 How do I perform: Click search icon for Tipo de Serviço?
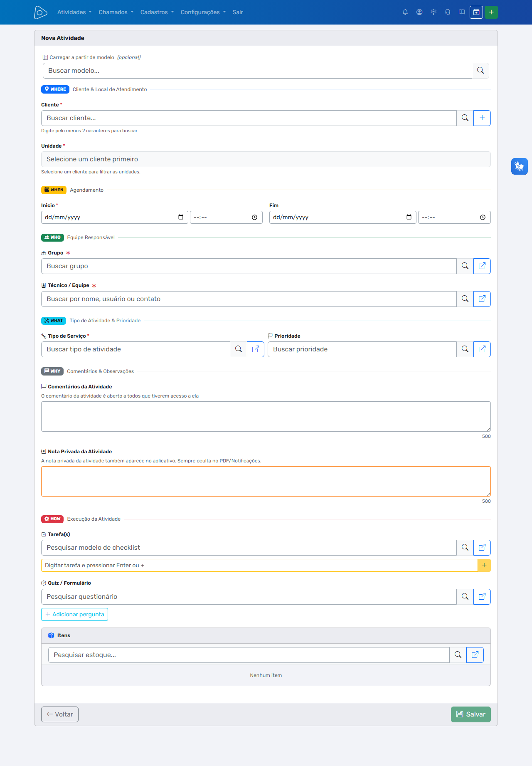tap(239, 349)
